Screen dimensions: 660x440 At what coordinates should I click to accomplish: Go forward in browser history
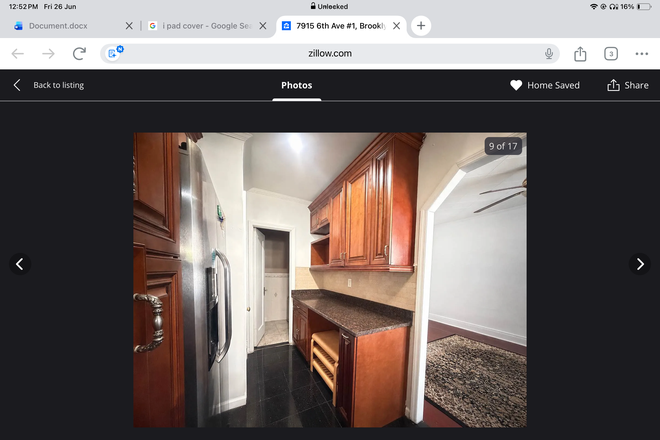click(48, 53)
